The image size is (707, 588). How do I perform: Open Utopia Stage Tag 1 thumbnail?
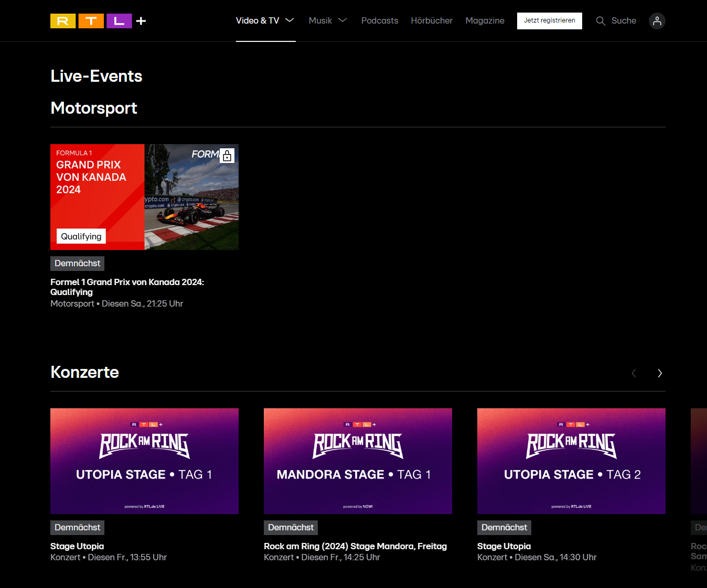pos(144,461)
